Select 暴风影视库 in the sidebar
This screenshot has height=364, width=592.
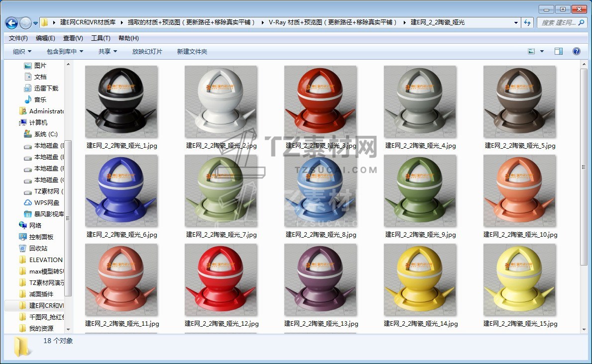(x=44, y=214)
